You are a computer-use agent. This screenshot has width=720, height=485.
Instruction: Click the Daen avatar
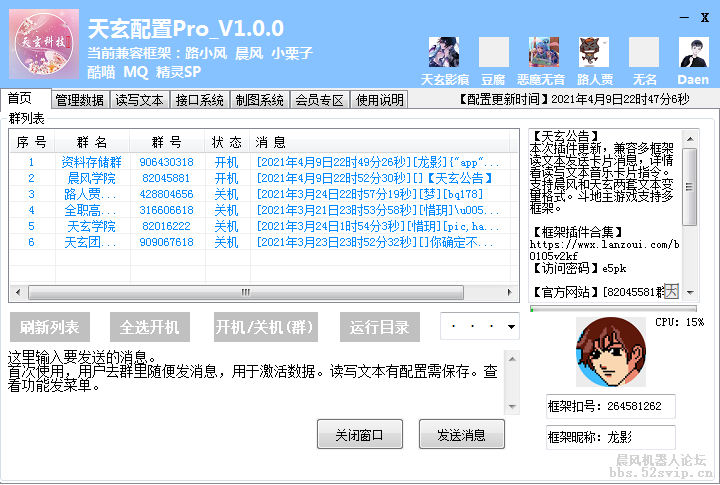694,52
